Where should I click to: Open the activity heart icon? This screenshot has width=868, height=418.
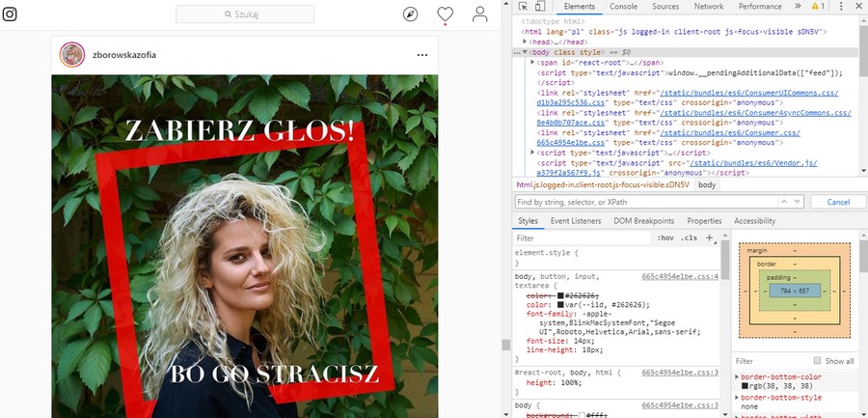445,14
